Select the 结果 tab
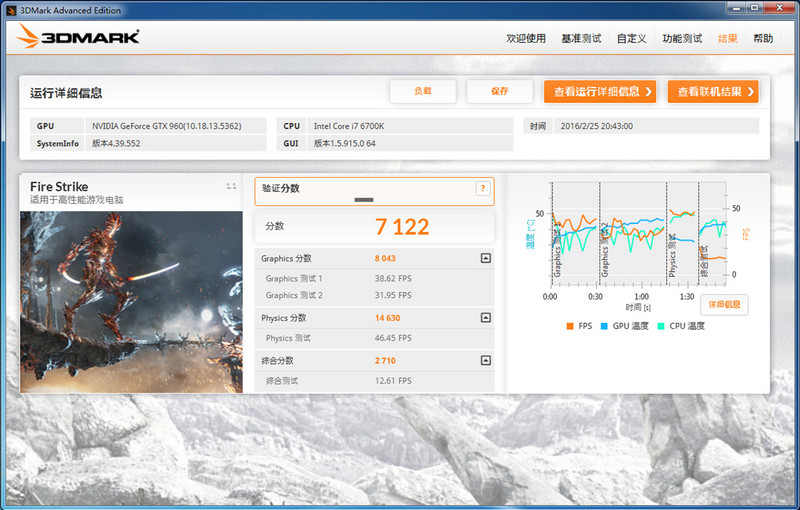This screenshot has height=510, width=800. [728, 38]
